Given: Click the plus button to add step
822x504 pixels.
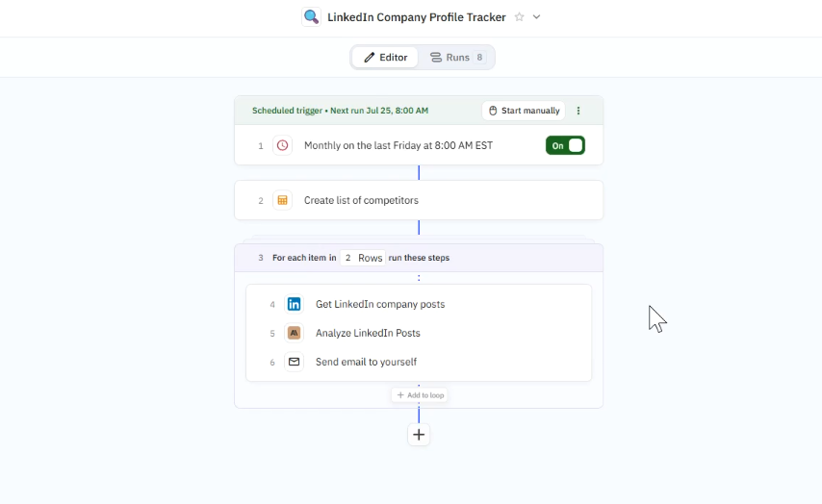Looking at the screenshot, I should click(419, 435).
